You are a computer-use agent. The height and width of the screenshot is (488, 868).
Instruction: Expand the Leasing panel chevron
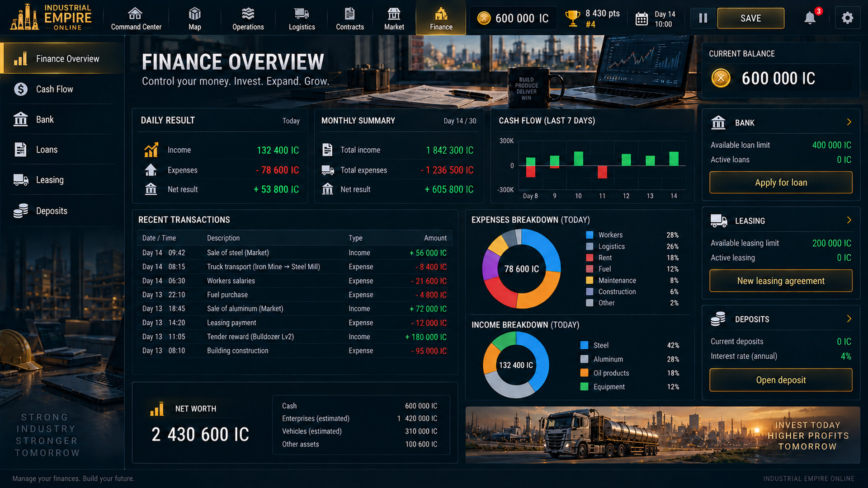click(x=849, y=220)
